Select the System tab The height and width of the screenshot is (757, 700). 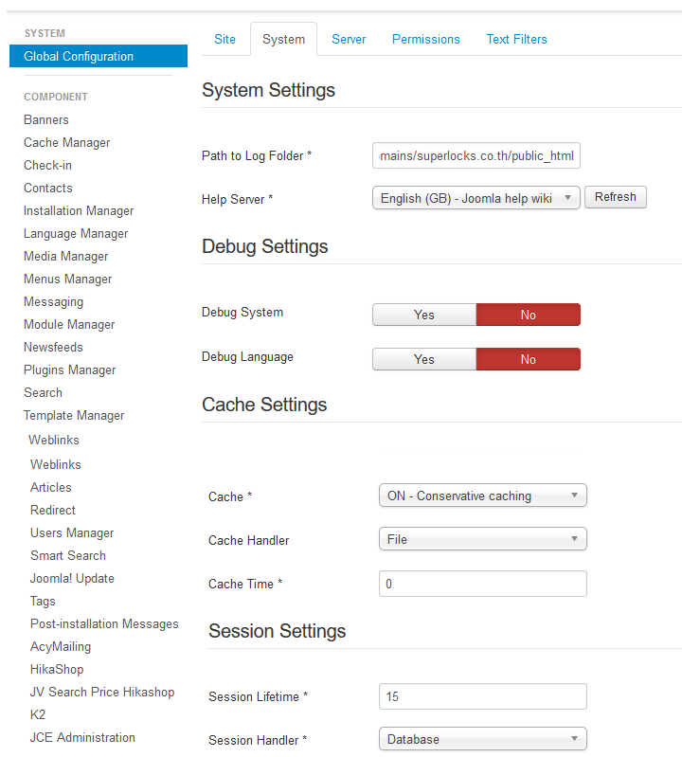(283, 39)
